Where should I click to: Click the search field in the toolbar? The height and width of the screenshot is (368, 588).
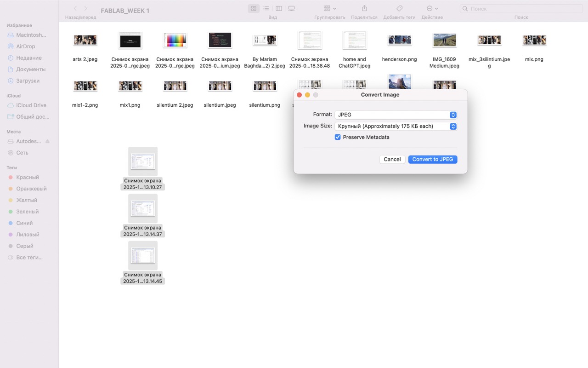tap(521, 9)
